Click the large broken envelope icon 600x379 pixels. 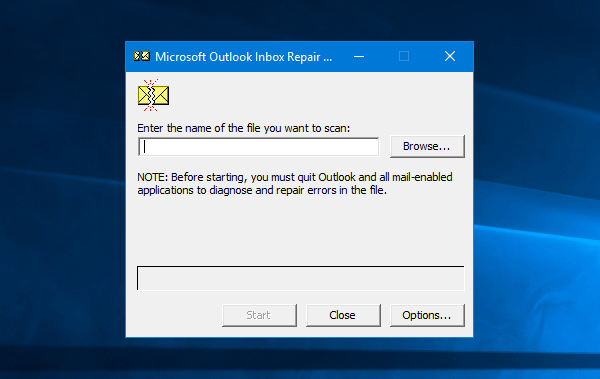[153, 96]
